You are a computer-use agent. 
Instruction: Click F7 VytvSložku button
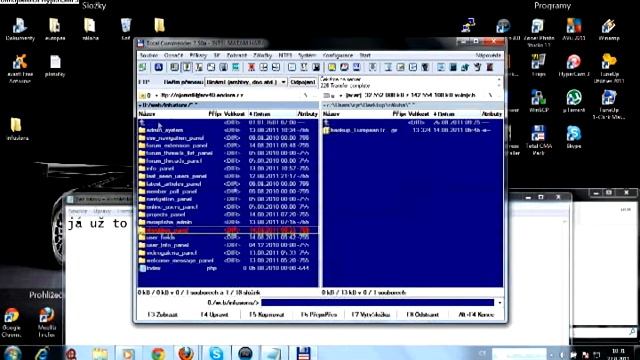(371, 315)
